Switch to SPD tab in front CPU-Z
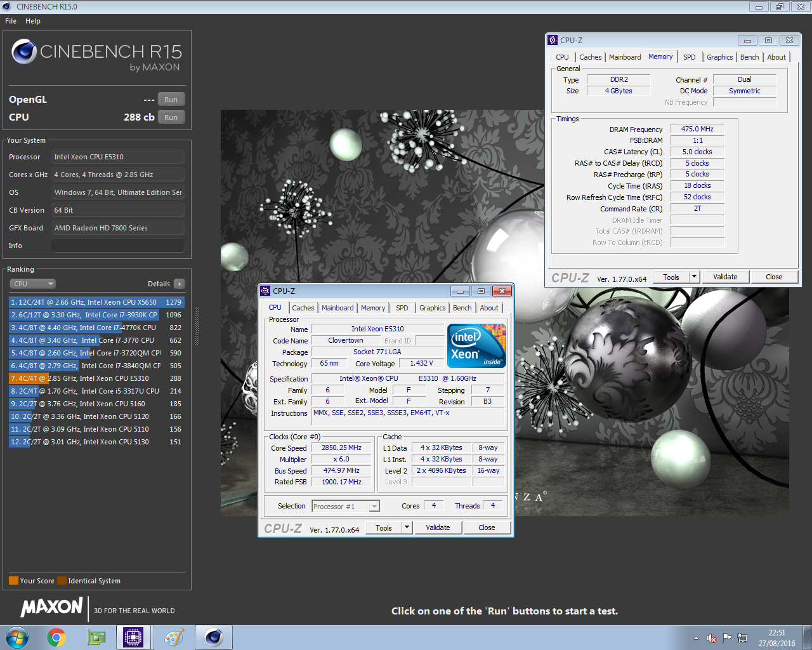The image size is (812, 650). tap(402, 308)
